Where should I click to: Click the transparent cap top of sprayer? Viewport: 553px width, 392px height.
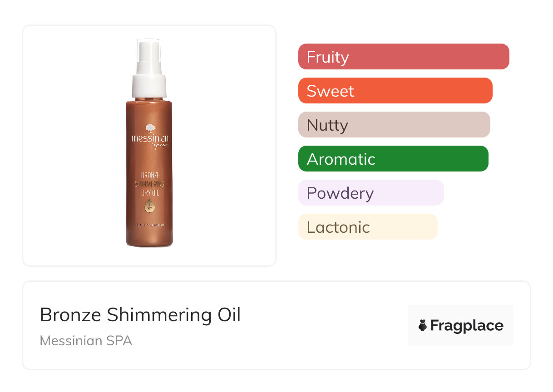click(x=149, y=49)
